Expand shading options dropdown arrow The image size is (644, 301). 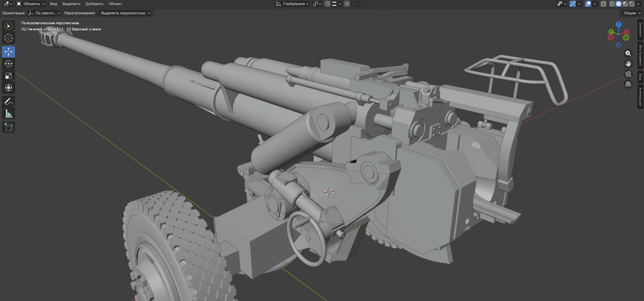[638, 4]
